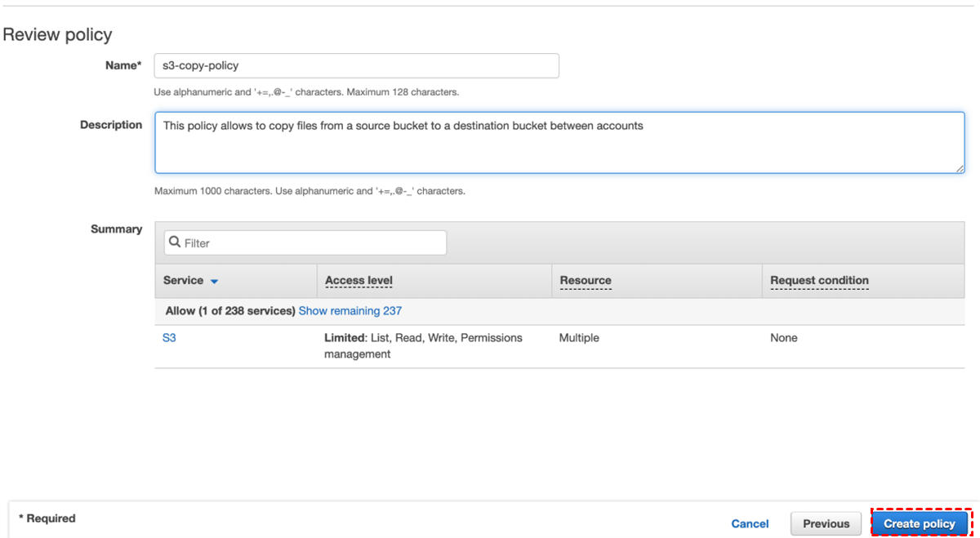Click the Request condition column header
Viewport: 980px width, 538px height.
(x=819, y=280)
